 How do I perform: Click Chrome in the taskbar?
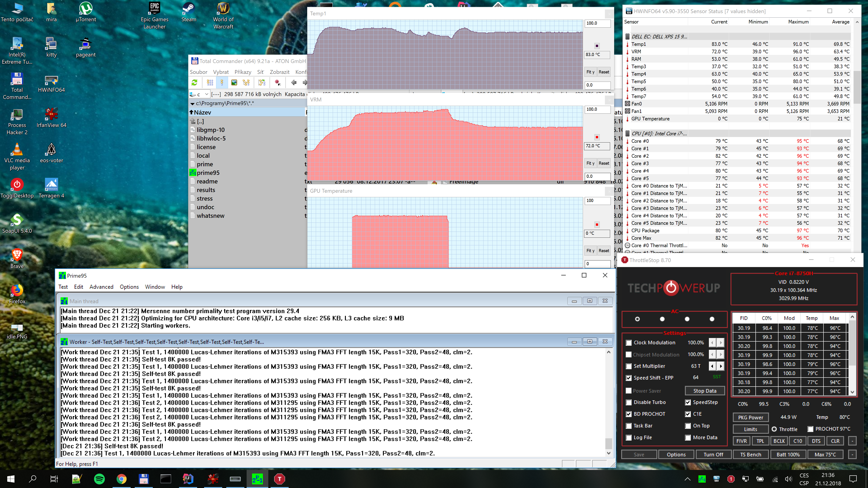(x=122, y=479)
